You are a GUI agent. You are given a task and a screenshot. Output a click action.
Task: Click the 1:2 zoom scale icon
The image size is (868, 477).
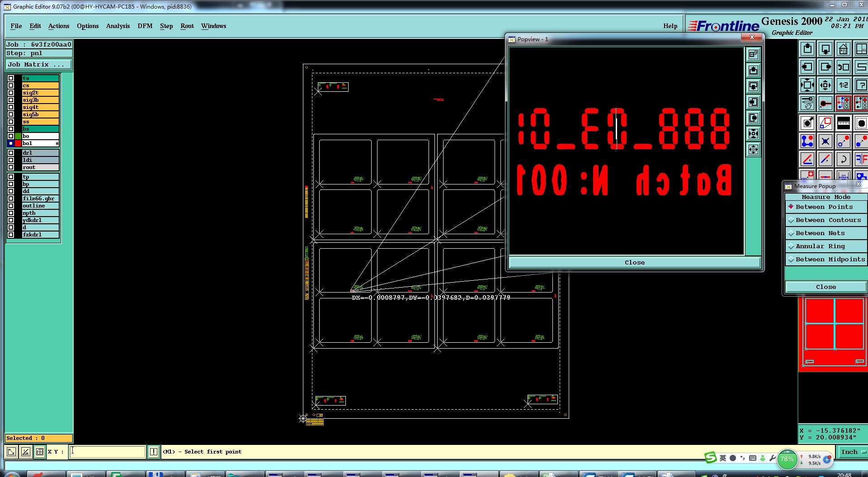[x=843, y=85]
